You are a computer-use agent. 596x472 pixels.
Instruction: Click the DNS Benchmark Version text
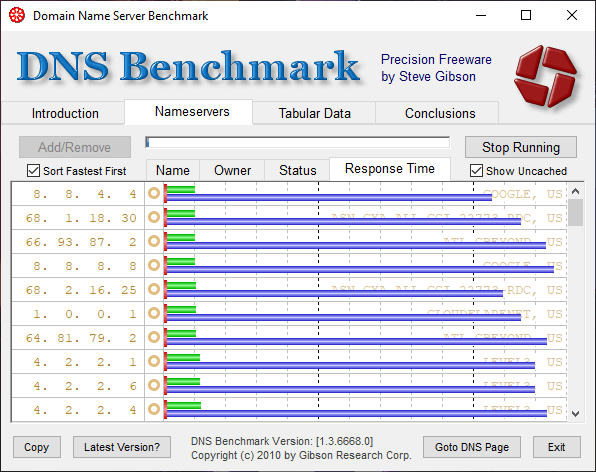(282, 441)
